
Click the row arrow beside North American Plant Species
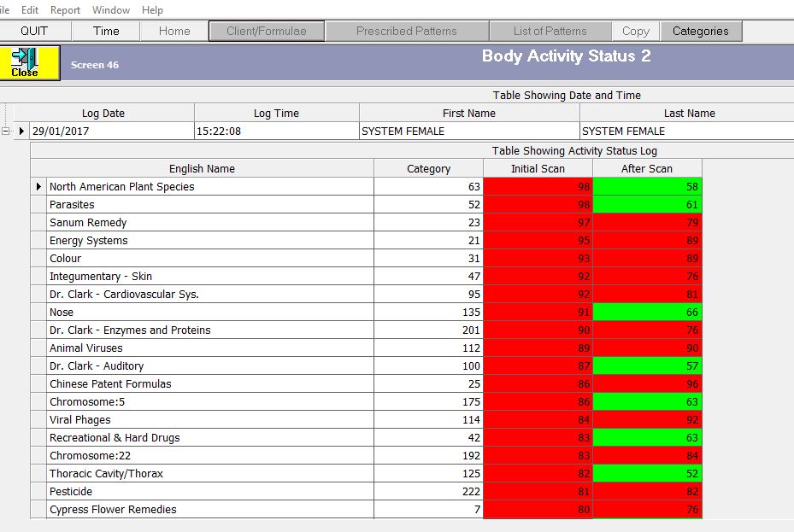pos(38,186)
